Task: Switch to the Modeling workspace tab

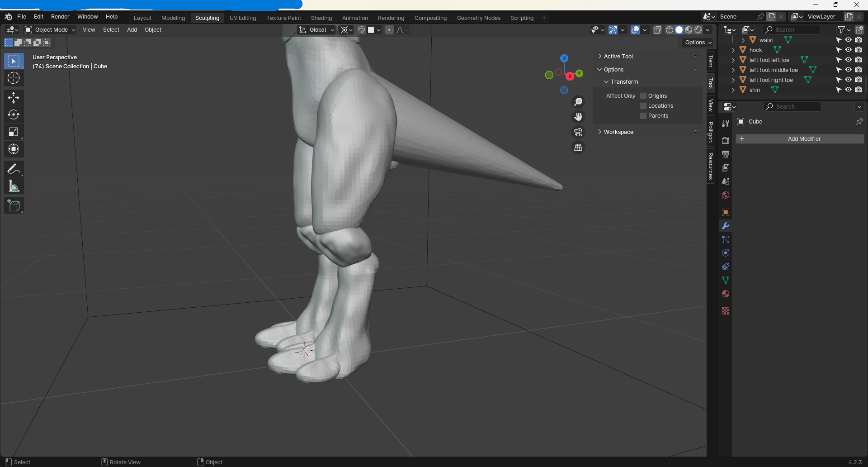Action: 173,18
